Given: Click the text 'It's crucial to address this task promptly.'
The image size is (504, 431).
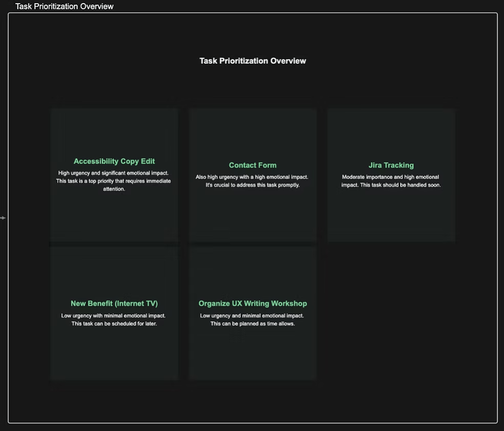Looking at the screenshot, I should point(253,185).
